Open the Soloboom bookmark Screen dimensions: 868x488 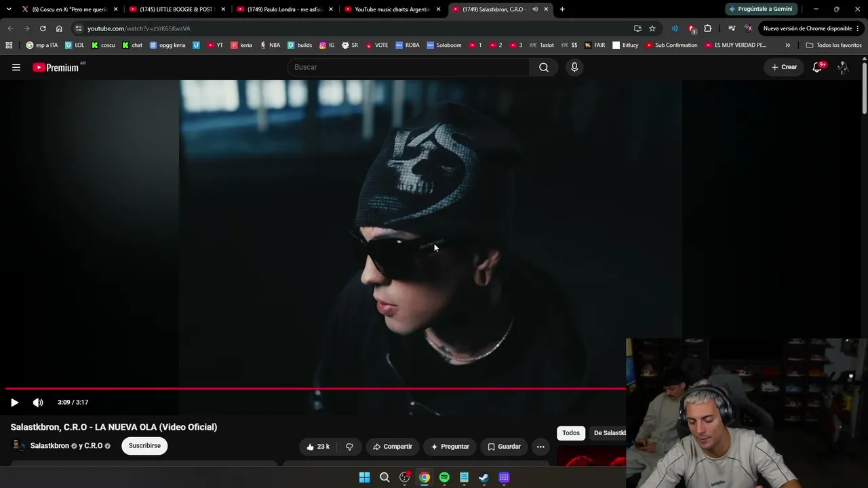click(x=444, y=45)
